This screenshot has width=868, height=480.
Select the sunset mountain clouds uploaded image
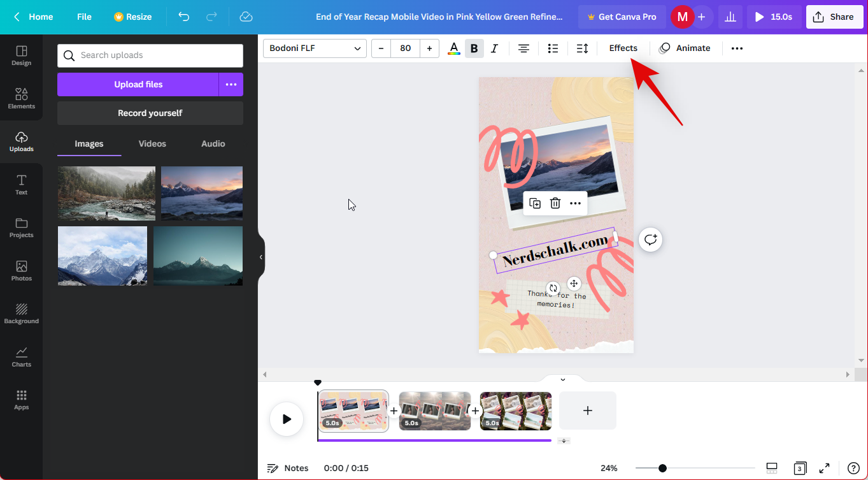click(202, 193)
